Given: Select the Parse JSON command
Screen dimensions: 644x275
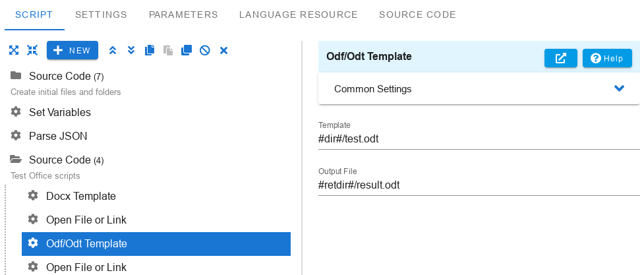Looking at the screenshot, I should [58, 136].
